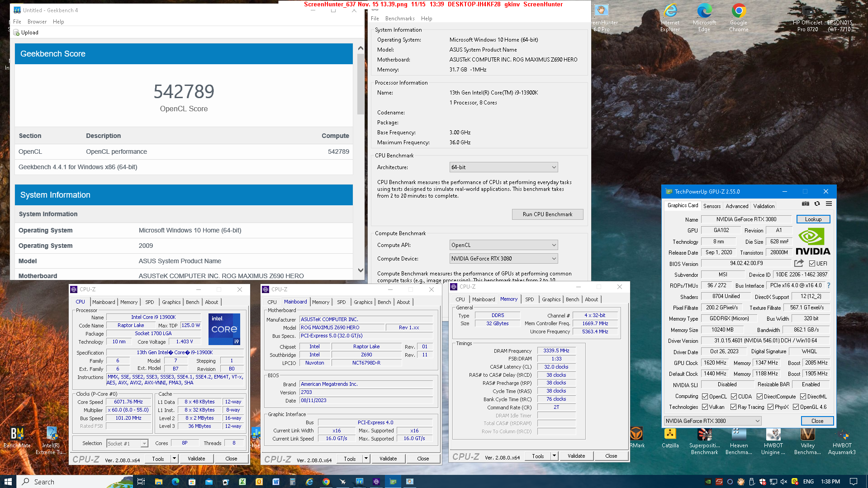
Task: Open Task View on the taskbar
Action: click(x=141, y=482)
